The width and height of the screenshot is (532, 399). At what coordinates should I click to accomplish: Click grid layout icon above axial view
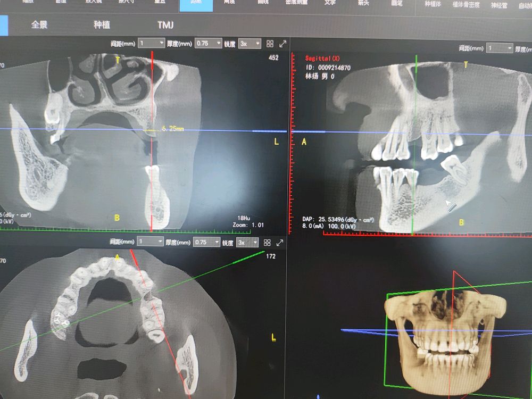pos(267,243)
